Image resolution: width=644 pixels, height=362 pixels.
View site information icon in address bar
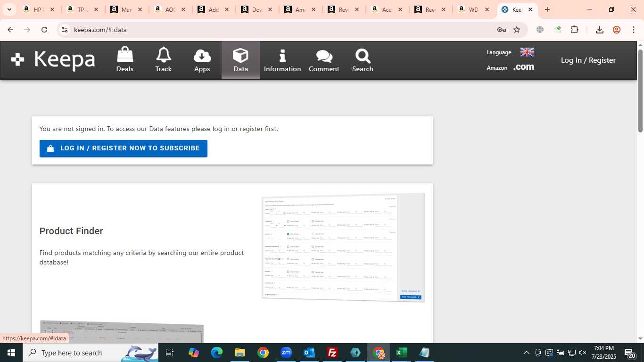point(65,30)
